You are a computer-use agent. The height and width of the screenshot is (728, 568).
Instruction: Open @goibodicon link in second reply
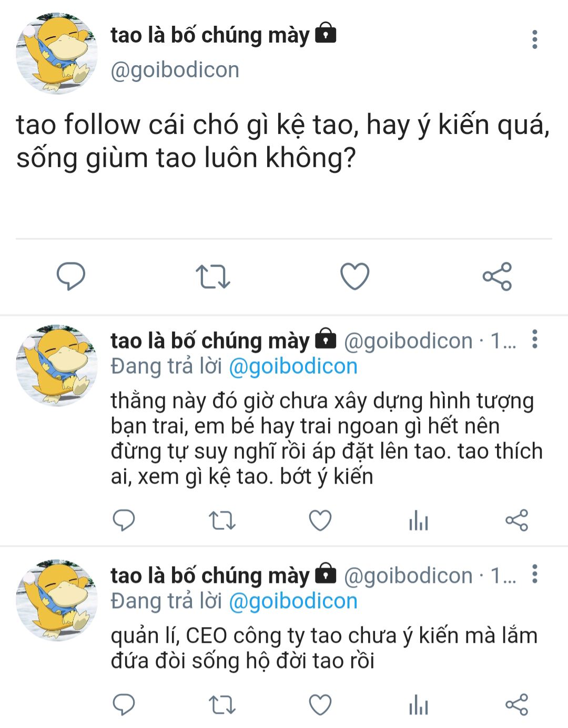293,601
